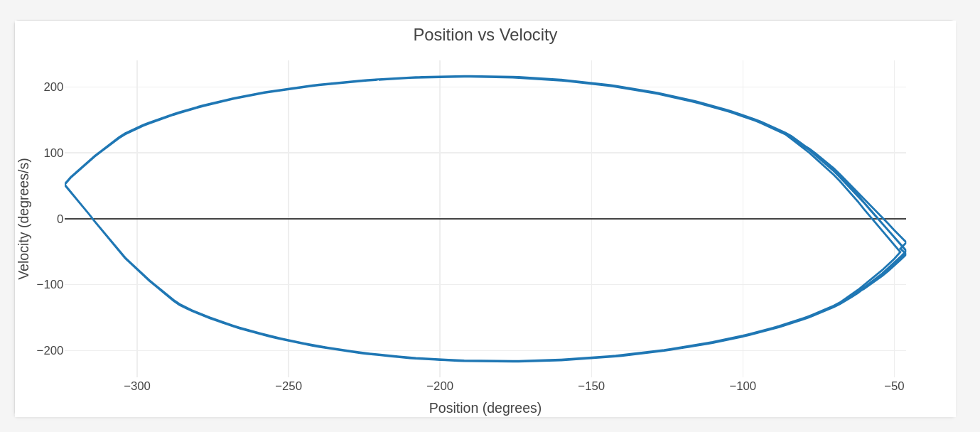Click the −50 tick on the position axis
Viewport: 980px width, 432px height.
[x=894, y=387]
